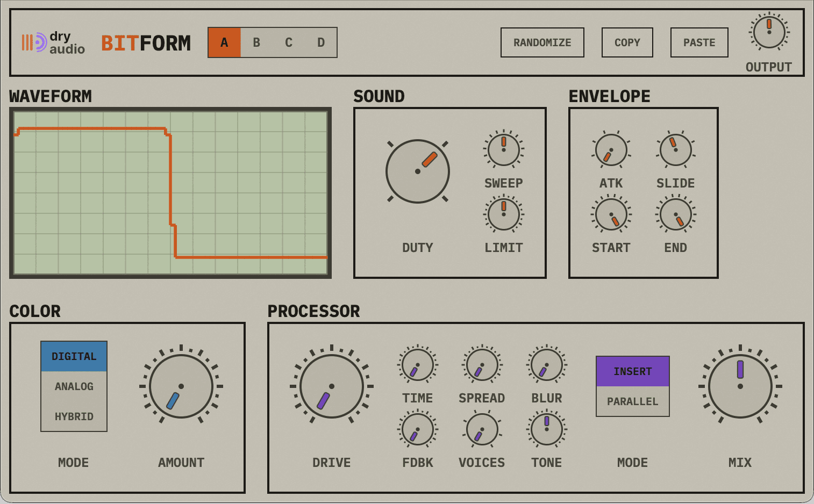
Task: Adjust the MIX knob
Action: click(740, 387)
